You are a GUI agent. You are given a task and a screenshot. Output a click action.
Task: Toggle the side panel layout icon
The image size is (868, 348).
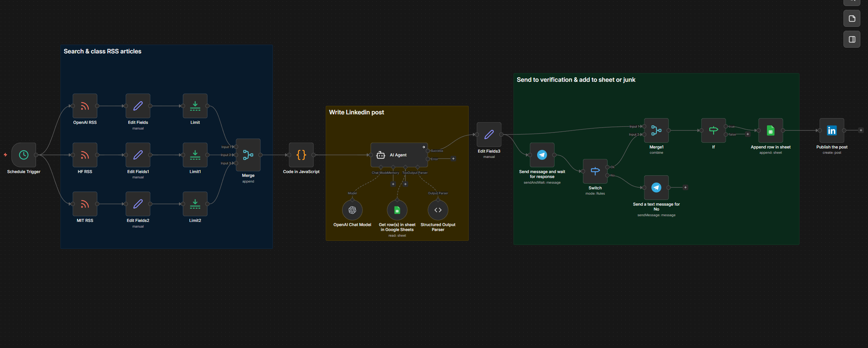click(x=852, y=39)
